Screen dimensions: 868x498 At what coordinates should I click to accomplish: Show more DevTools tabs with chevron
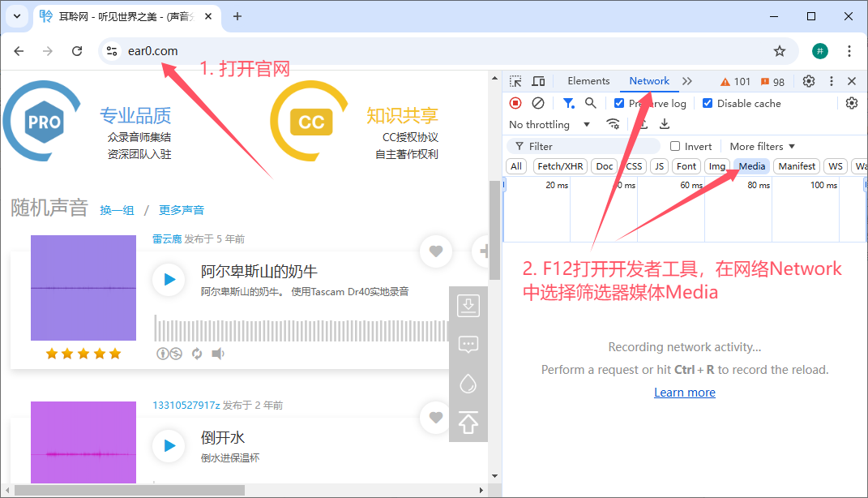coord(687,81)
